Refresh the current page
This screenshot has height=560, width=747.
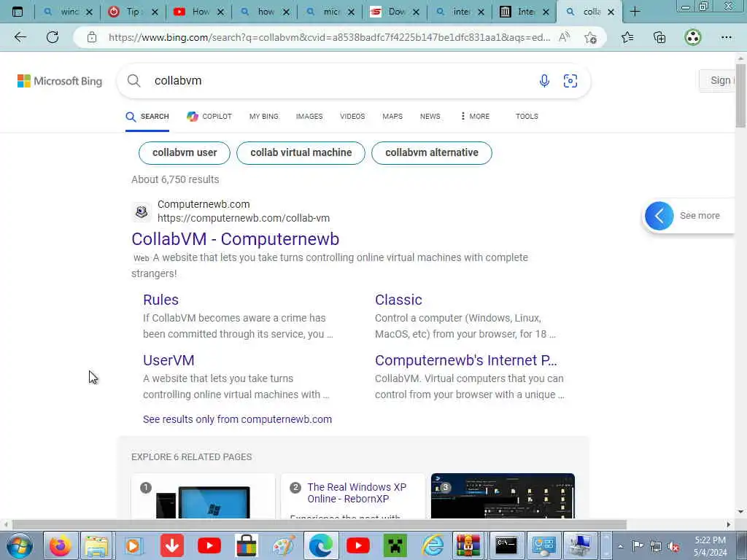(x=53, y=37)
